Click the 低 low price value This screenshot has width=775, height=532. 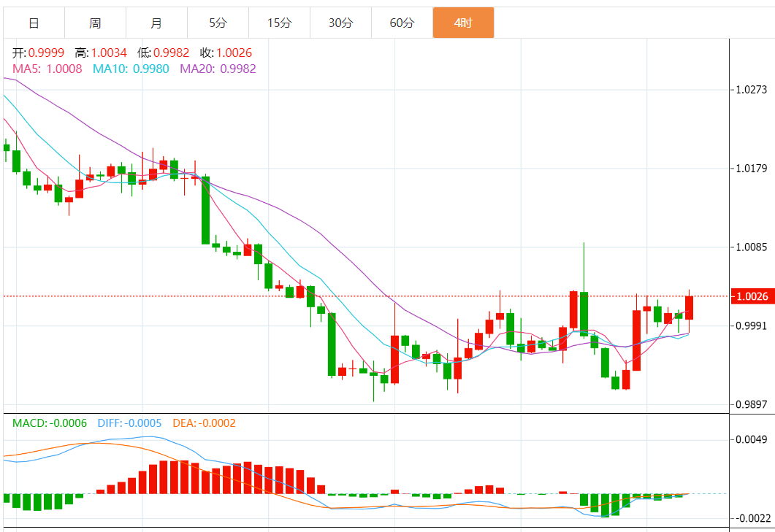click(171, 53)
